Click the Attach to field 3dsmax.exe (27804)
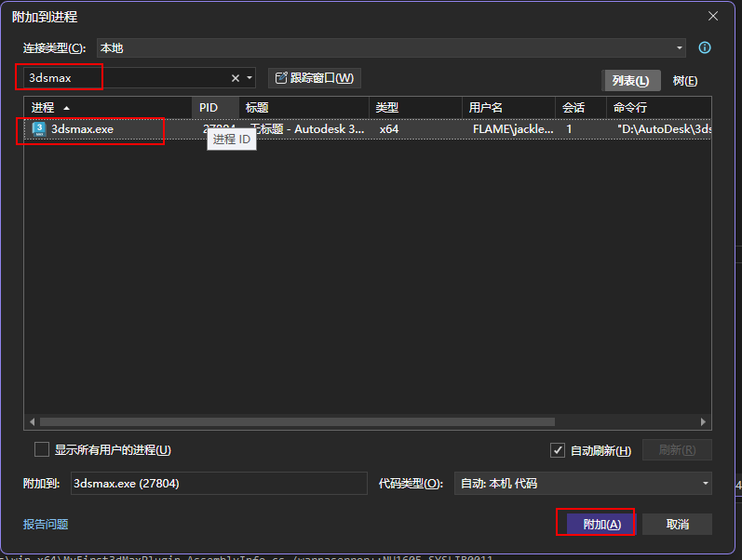 (x=219, y=484)
